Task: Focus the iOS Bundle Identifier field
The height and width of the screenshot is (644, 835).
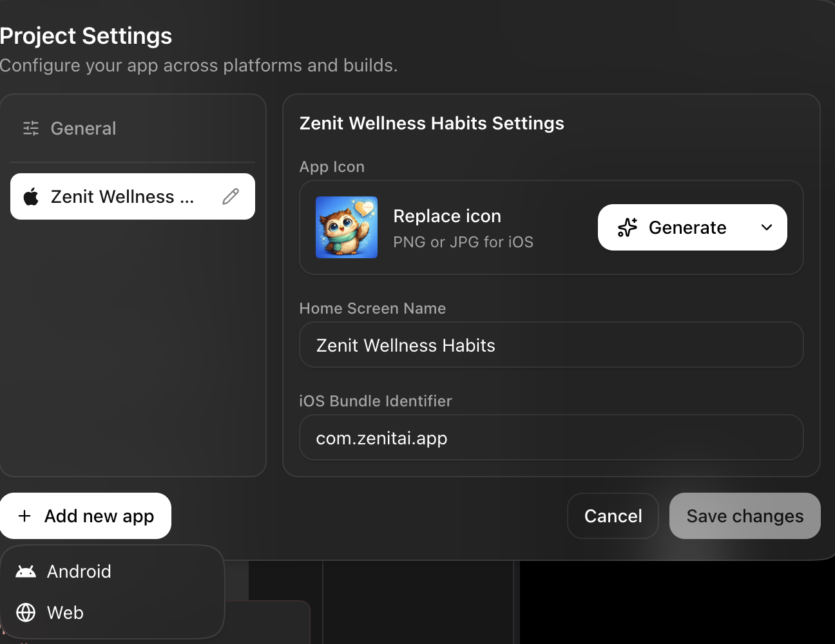Action: pos(552,438)
